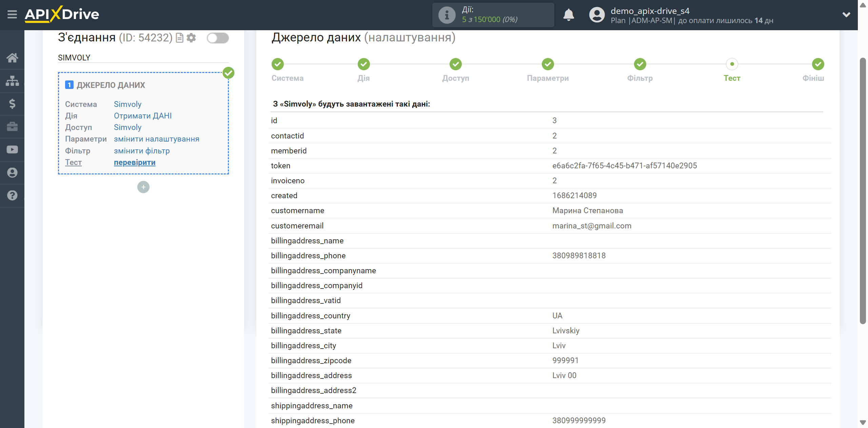Image resolution: width=868 pixels, height=428 pixels.
Task: Toggle the connection on/off switch
Action: (218, 38)
